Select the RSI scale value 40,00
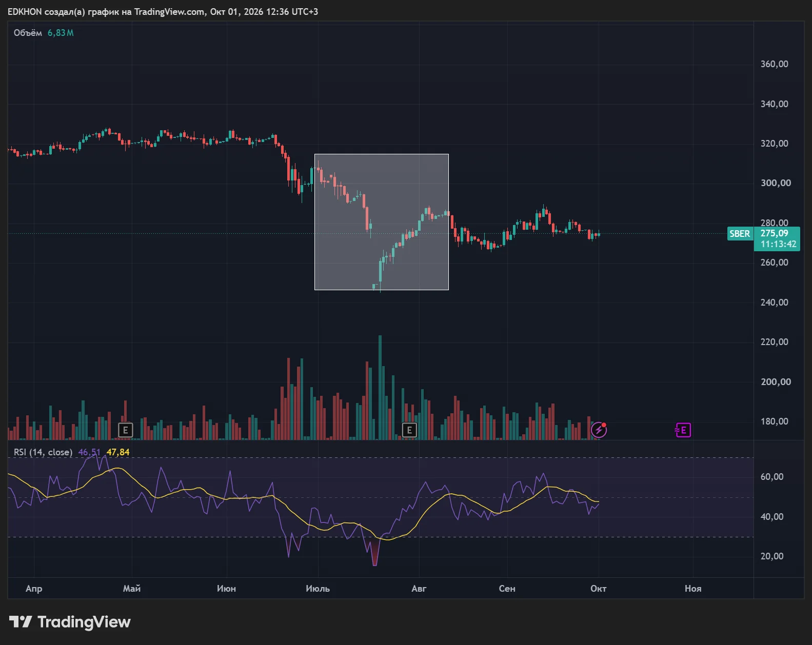812x645 pixels. pos(772,517)
